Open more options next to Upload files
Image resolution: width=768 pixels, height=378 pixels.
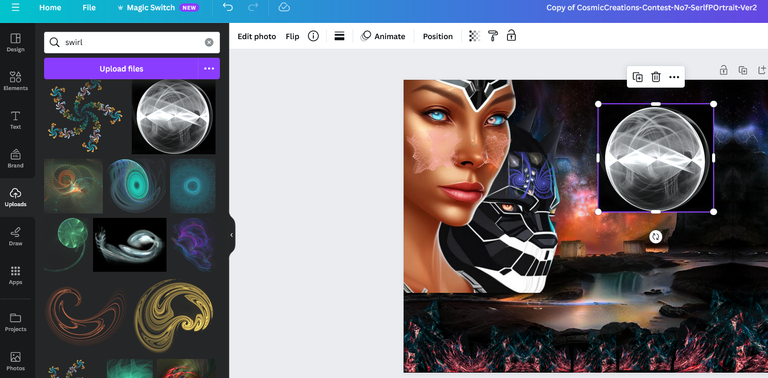pos(209,69)
